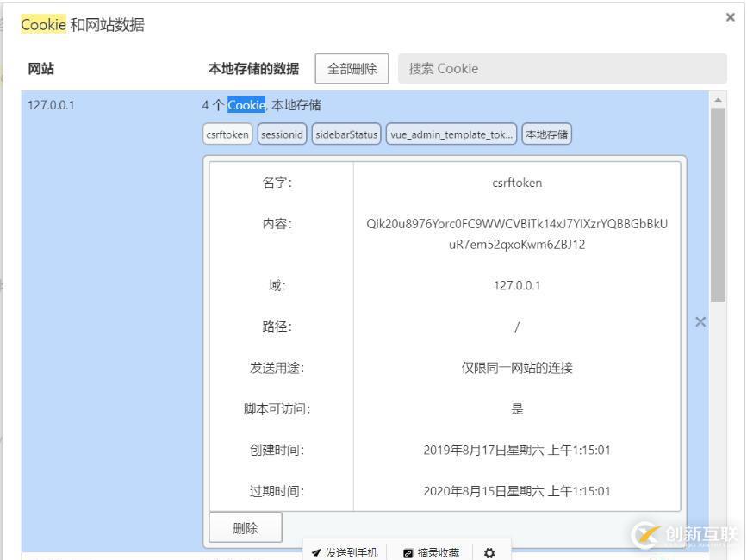Close the Cookie and site data dialog
The width and height of the screenshot is (747, 560).
[730, 17]
